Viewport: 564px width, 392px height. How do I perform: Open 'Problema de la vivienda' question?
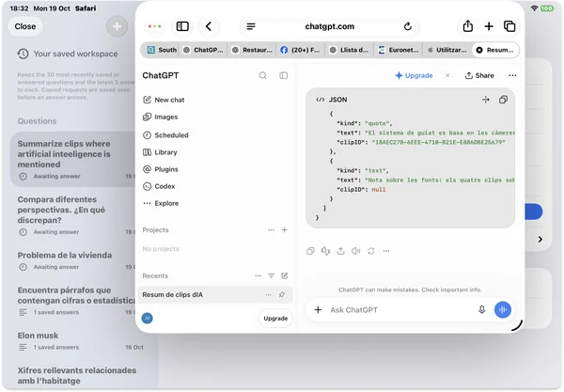tap(73, 260)
